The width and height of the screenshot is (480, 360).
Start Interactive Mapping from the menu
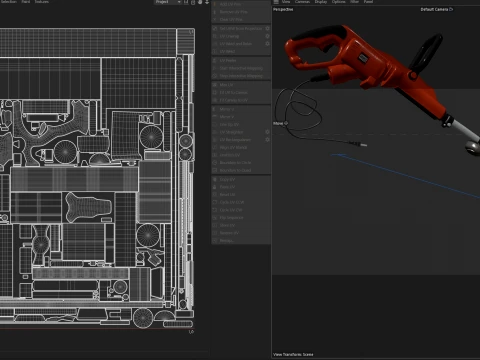coord(241,68)
